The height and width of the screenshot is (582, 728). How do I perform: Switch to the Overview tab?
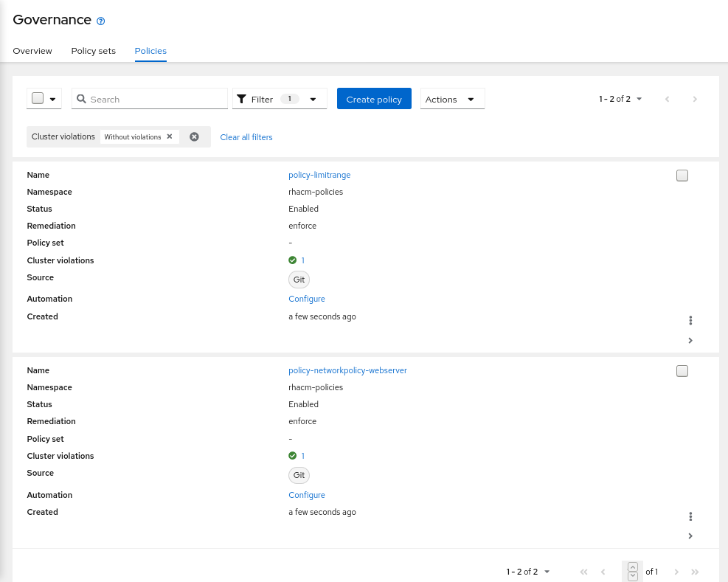coord(32,51)
